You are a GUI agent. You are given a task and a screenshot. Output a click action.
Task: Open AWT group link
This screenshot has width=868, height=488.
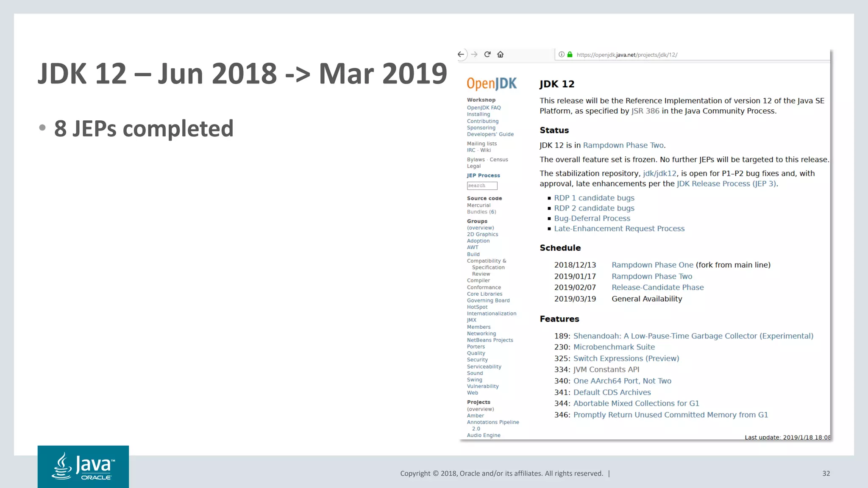pos(473,247)
